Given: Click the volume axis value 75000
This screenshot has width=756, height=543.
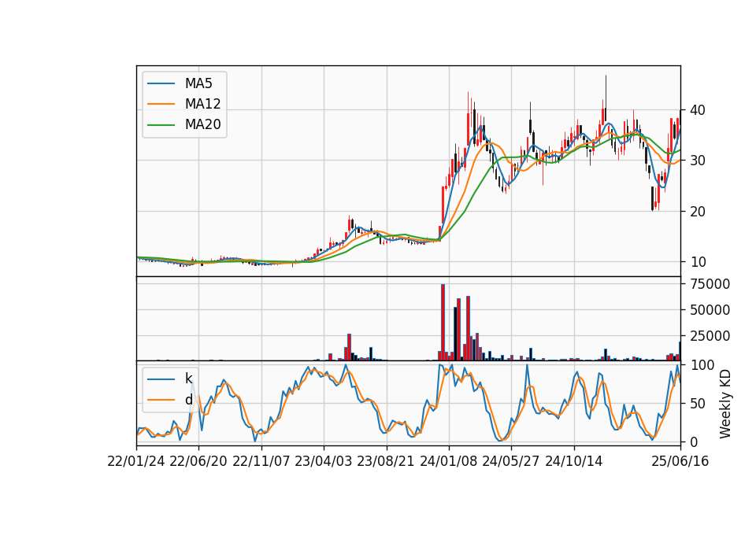Looking at the screenshot, I should coord(710,284).
